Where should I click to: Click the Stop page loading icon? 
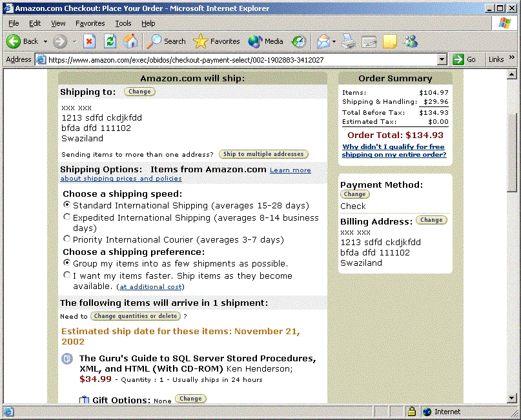[90, 41]
